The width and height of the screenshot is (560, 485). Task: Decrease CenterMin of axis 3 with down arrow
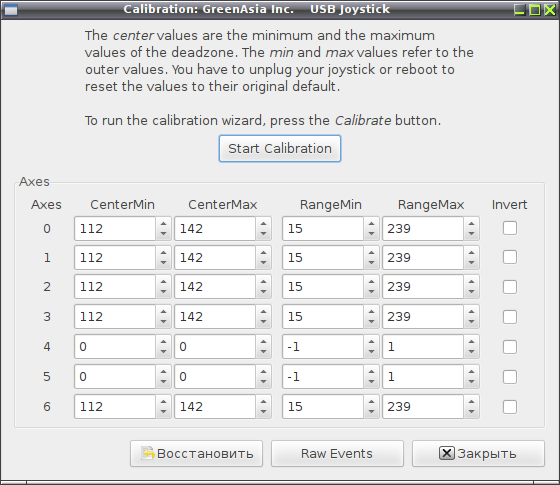pyautogui.click(x=164, y=322)
